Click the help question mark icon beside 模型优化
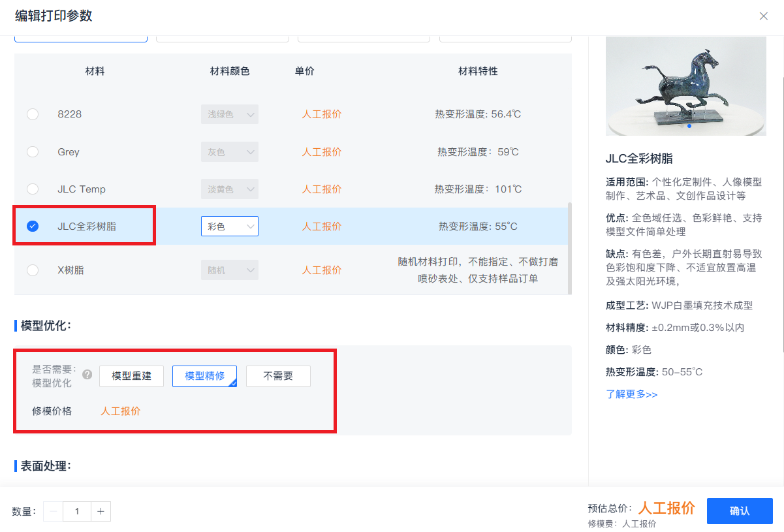Screen dimensions: 784x532 [87, 375]
